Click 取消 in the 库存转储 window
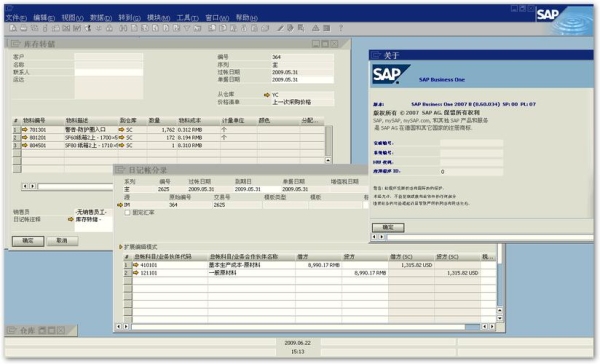Screen dimensions: 600x364 tap(62, 241)
